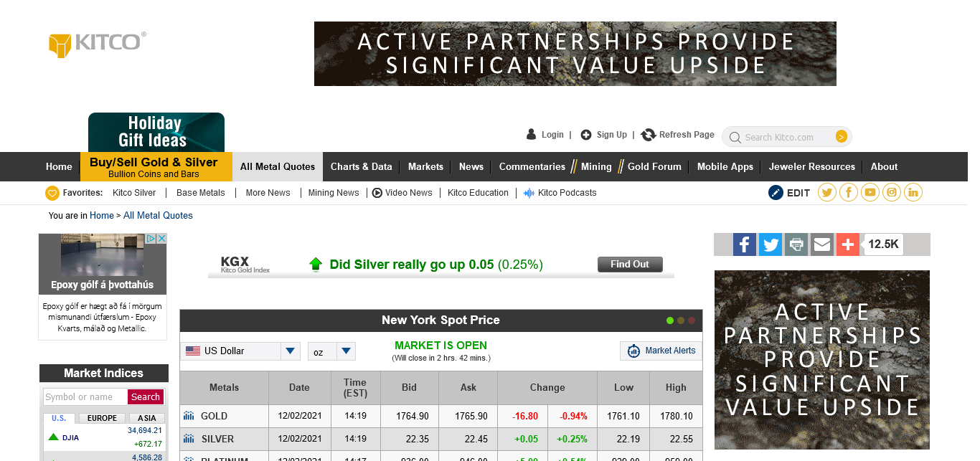The width and height of the screenshot is (980, 461).
Task: Share page via Twitter share icon
Action: [x=771, y=244]
